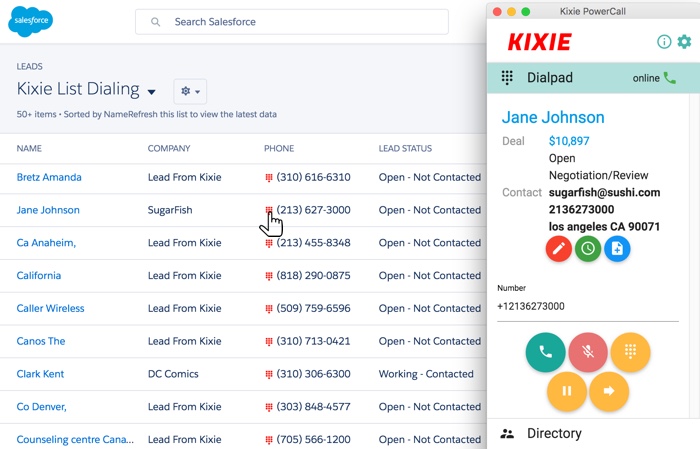Click the teal call button
The height and width of the screenshot is (449, 700).
546,352
